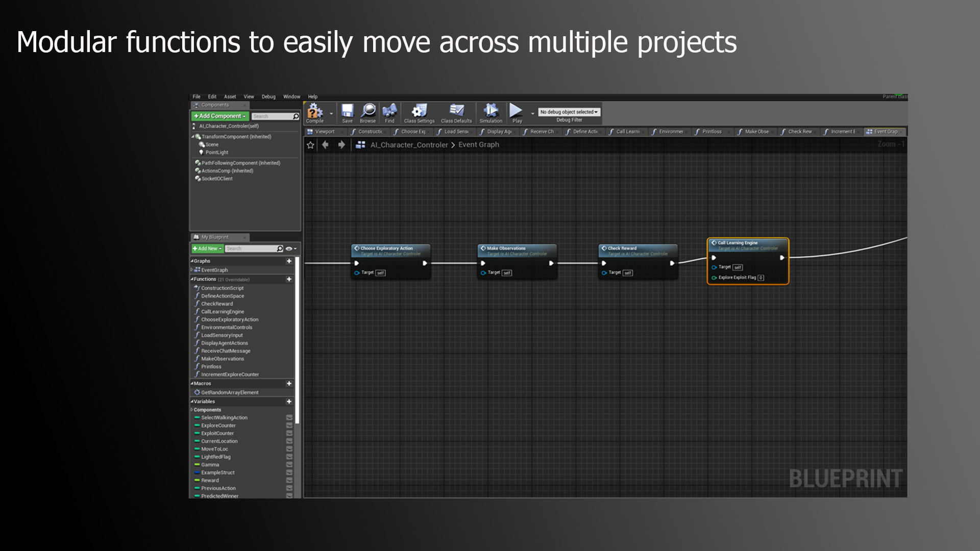
Task: Open the debug object selection dropdown
Action: pos(569,112)
